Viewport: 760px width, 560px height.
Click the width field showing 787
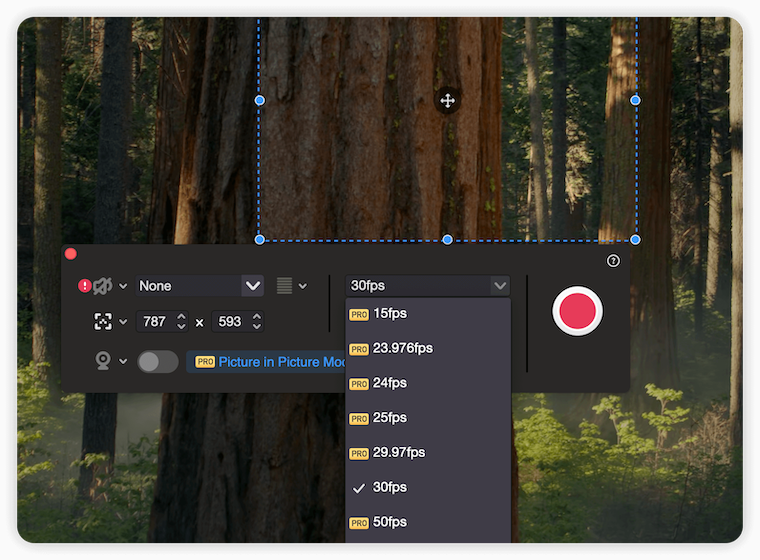pos(155,322)
